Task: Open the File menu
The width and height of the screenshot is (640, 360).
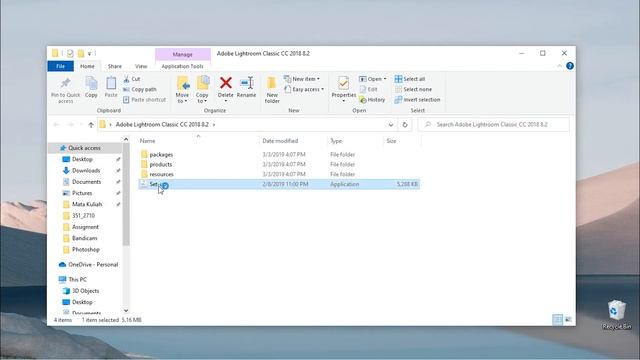Action: click(x=60, y=66)
